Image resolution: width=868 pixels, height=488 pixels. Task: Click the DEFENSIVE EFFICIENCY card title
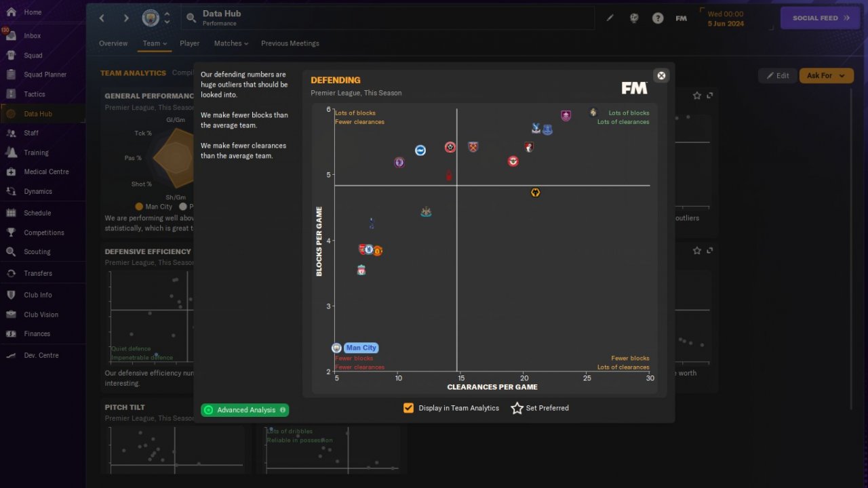148,251
